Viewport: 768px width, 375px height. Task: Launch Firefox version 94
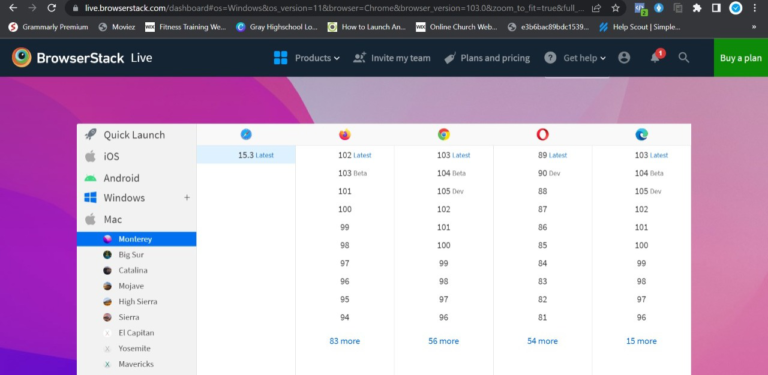coord(345,317)
